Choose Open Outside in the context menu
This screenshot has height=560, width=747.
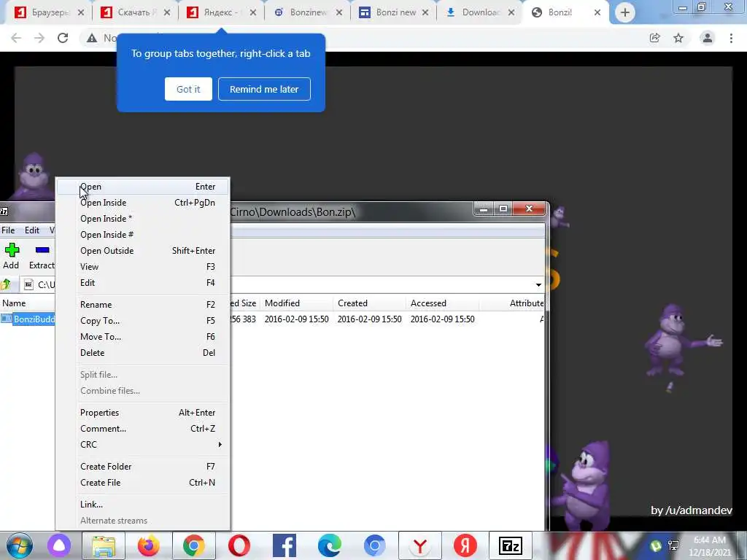tap(143, 251)
